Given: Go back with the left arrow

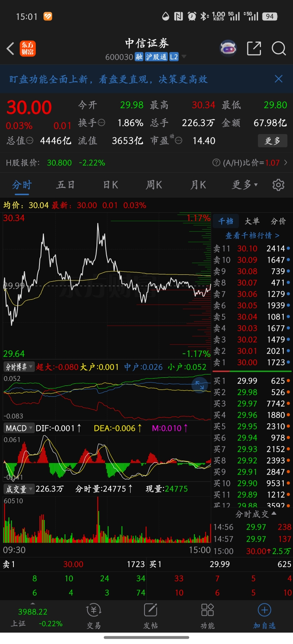Looking at the screenshot, I should tap(11, 49).
